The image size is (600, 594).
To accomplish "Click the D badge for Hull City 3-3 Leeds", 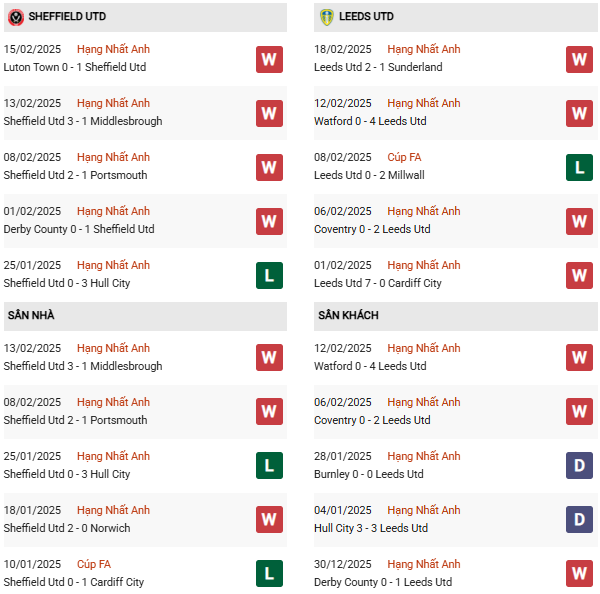I will pyautogui.click(x=579, y=520).
